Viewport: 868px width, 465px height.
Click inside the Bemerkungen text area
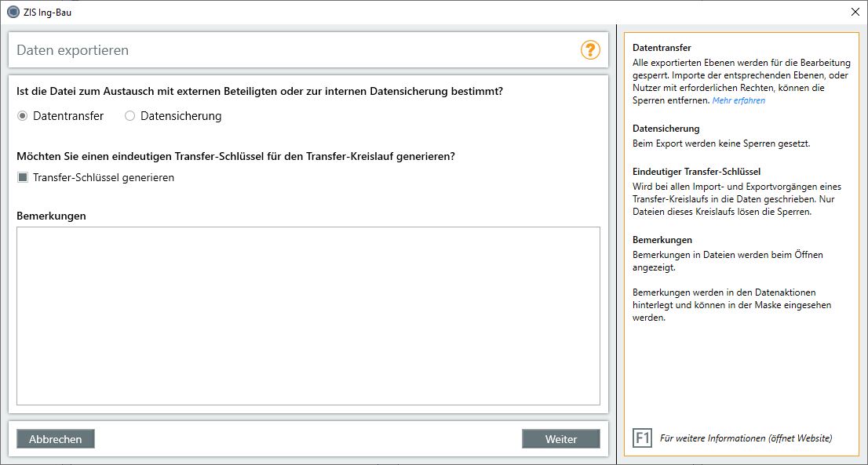308,314
